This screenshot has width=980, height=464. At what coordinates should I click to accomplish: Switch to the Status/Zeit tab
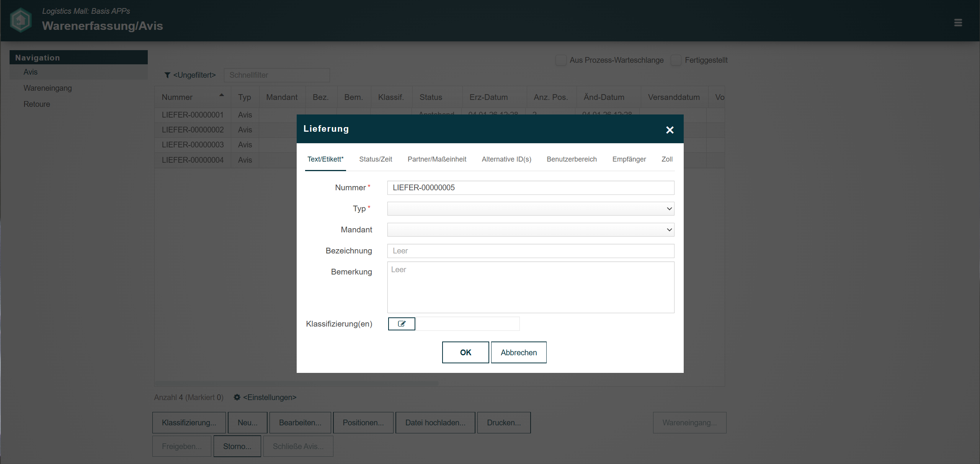(376, 159)
